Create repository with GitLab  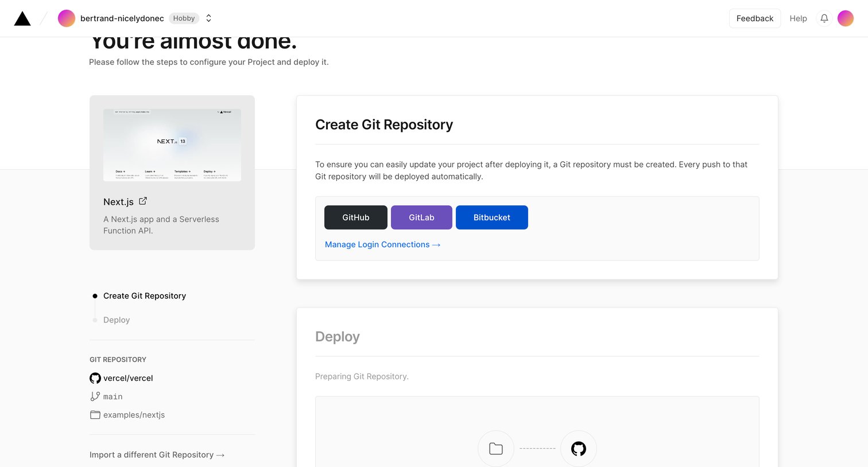[421, 217]
